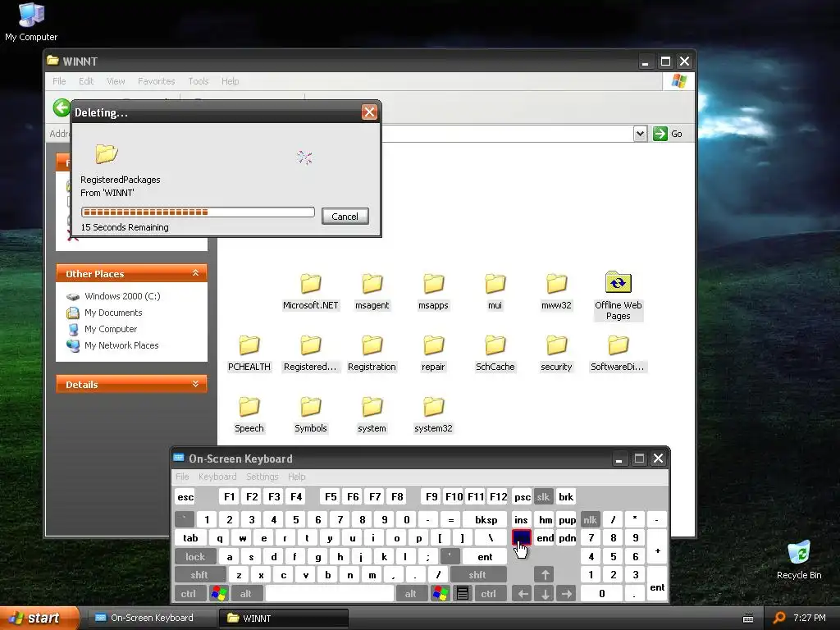Image resolution: width=840 pixels, height=630 pixels.
Task: Select the repair folder
Action: [x=433, y=354]
